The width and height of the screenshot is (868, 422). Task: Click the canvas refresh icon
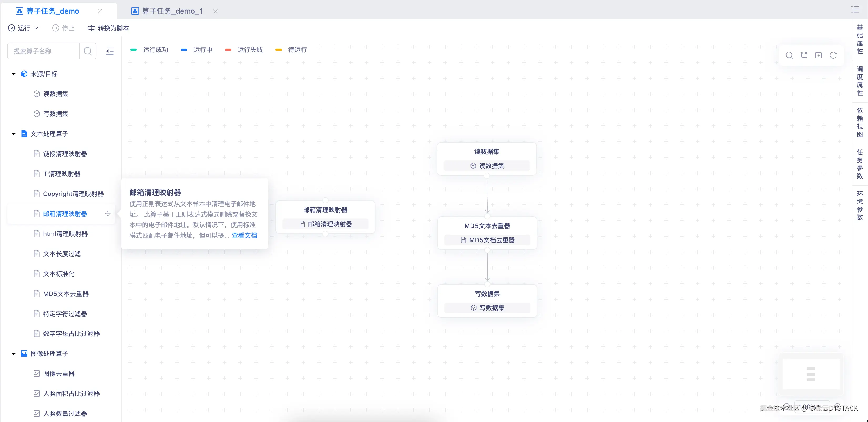(833, 55)
